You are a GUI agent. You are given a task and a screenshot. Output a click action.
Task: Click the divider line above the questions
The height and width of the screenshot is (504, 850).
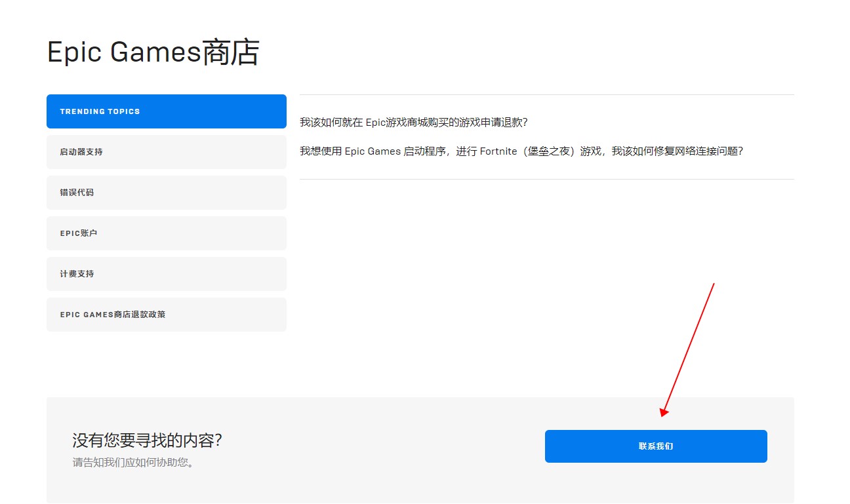click(546, 95)
